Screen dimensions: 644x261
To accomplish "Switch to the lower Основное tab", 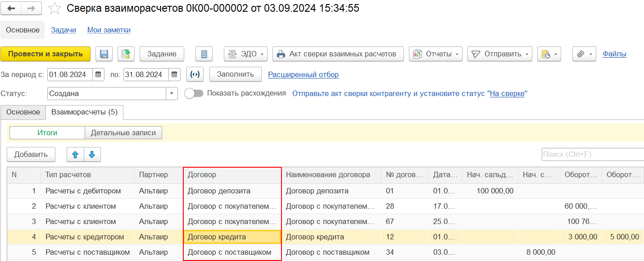I will pos(23,112).
